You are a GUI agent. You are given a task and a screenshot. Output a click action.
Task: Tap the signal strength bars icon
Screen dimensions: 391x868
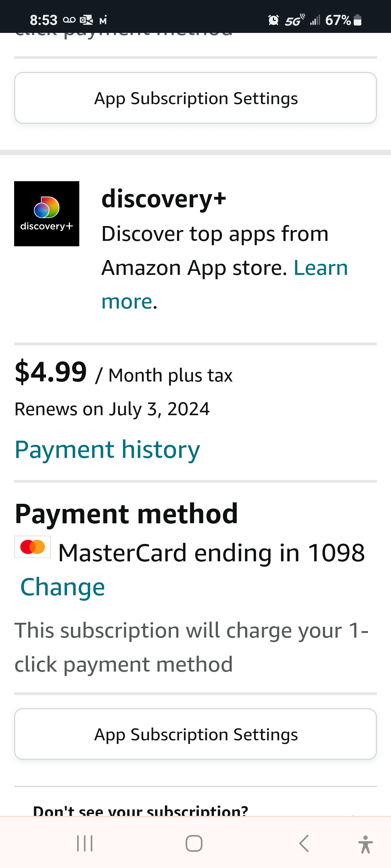click(315, 20)
